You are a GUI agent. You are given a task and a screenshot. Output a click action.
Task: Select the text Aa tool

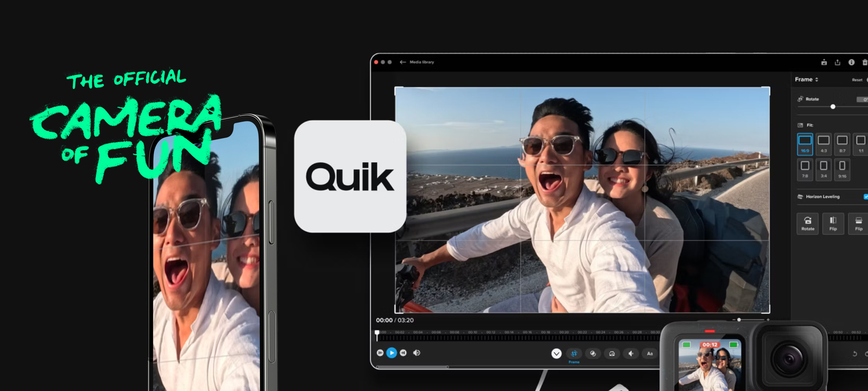650,354
